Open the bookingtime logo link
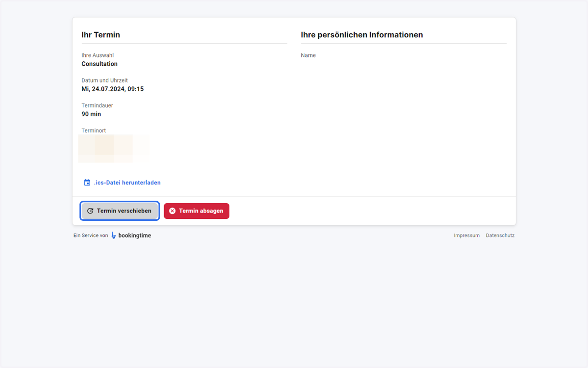Screen dimensions: 588x368 click(x=131, y=236)
